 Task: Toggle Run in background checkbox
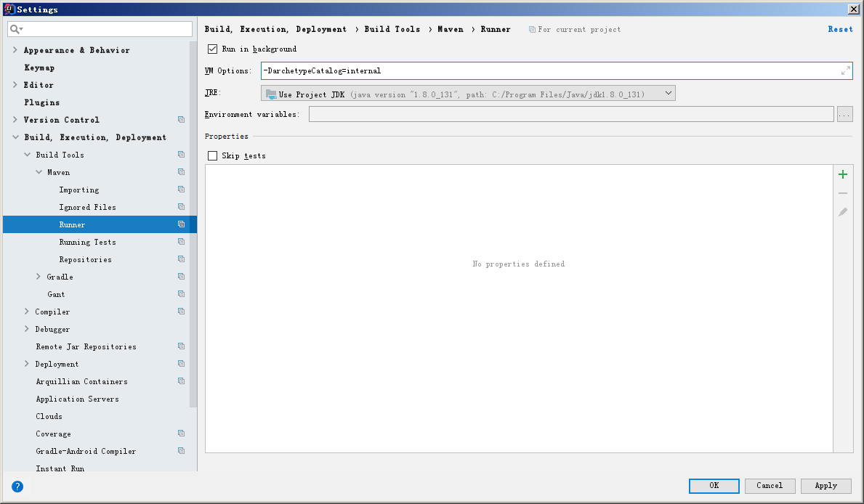pyautogui.click(x=213, y=49)
